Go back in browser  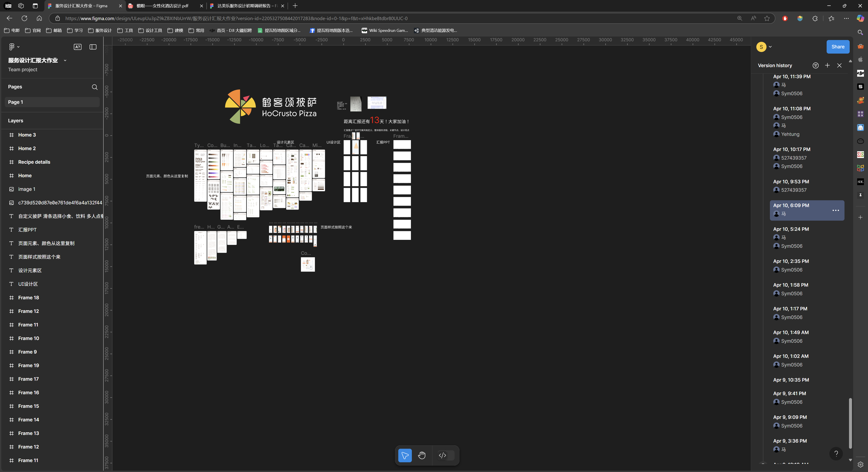click(9, 18)
